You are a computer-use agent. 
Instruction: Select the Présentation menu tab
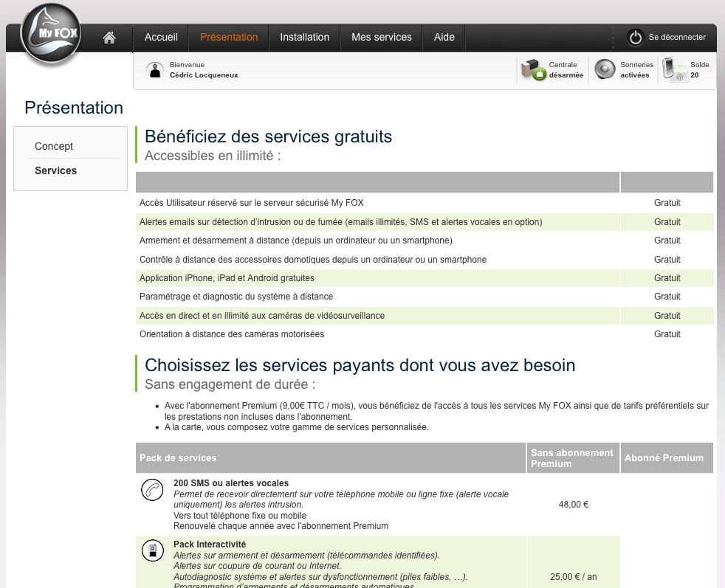[229, 38]
